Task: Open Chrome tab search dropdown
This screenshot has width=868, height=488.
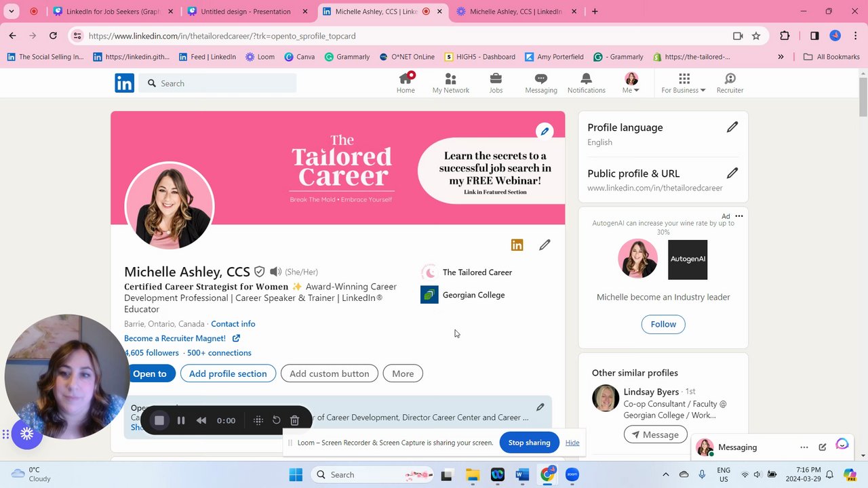Action: (x=12, y=12)
